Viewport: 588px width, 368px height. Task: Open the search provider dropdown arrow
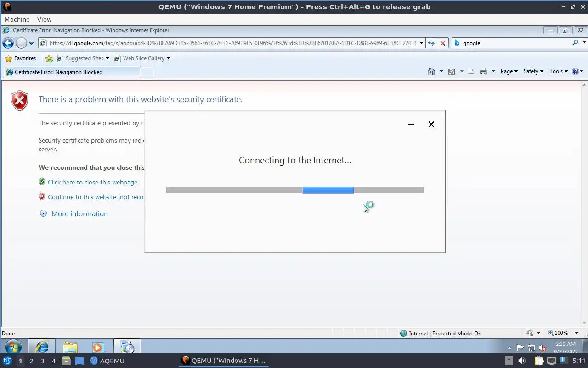click(584, 43)
